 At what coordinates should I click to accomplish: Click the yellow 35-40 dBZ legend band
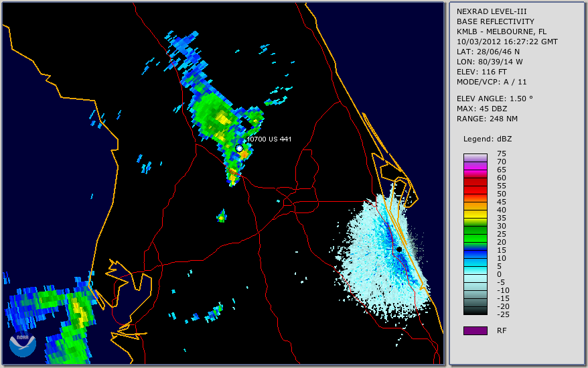(475, 214)
